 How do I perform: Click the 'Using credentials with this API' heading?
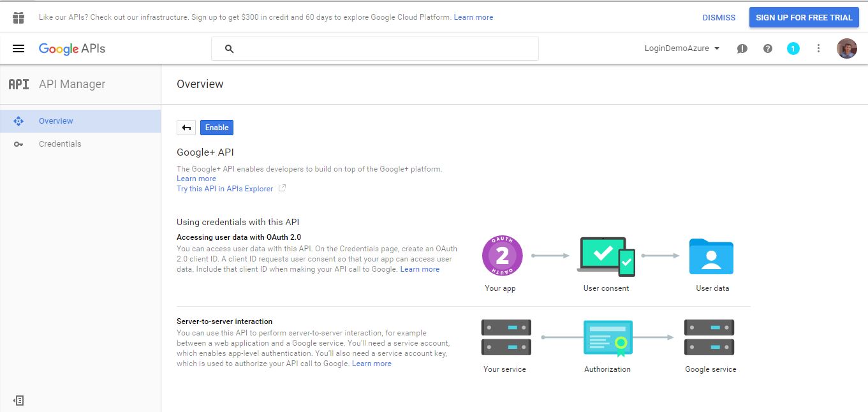pos(238,222)
